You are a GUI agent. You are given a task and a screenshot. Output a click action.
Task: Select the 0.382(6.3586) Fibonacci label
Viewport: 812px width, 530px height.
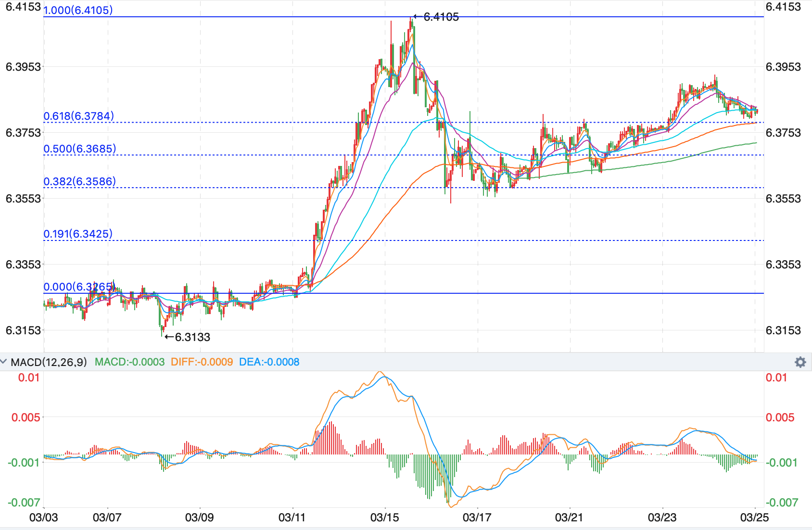[x=80, y=181]
